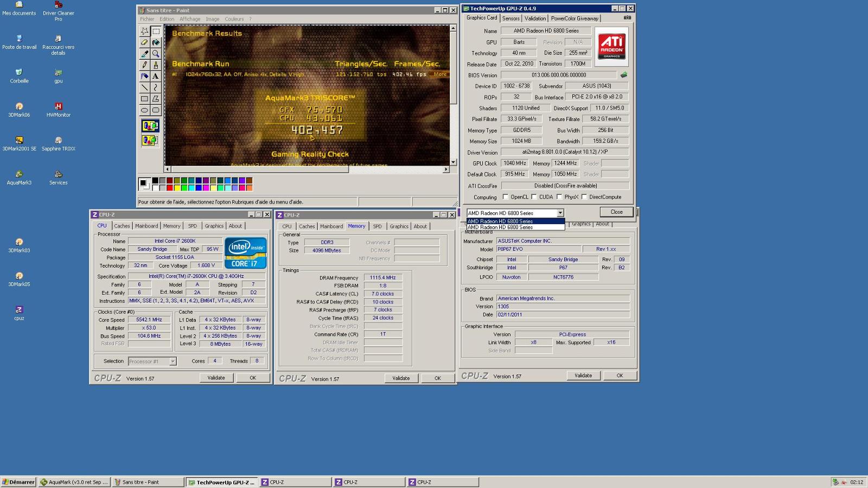Pick the red color swatch in Paint palette
868x488 pixels.
click(170, 188)
